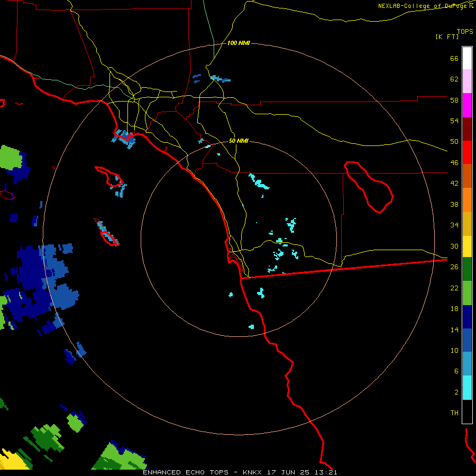The image size is (476, 476).
Task: Click the bright red swatch on the color scale
Action: tap(467, 153)
